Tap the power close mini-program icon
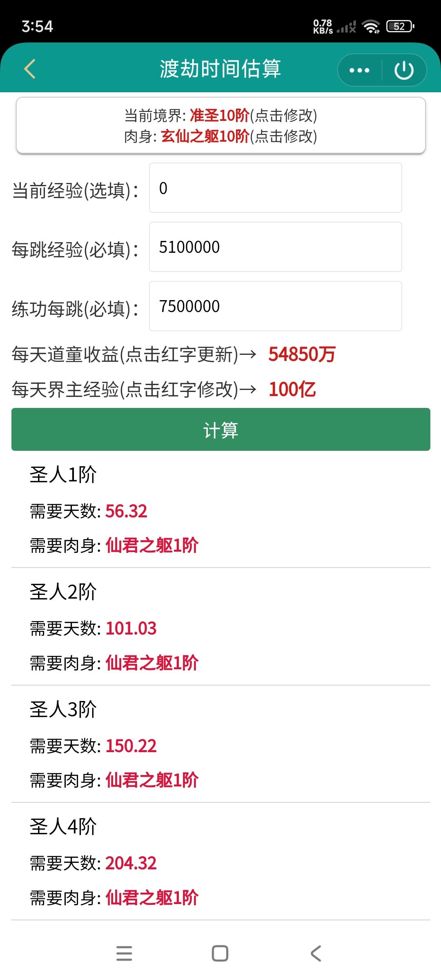This screenshot has width=441, height=980. coord(404,70)
